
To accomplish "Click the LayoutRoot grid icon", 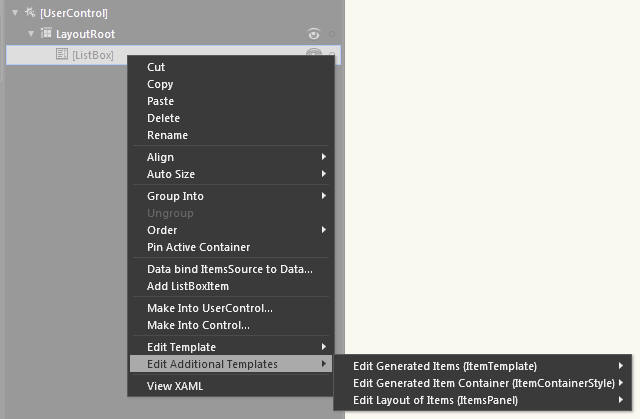I will 46,33.
